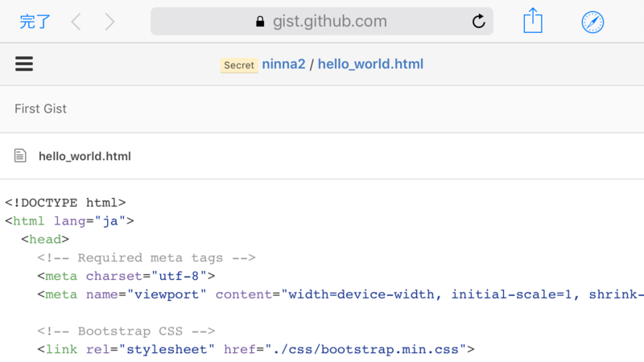The height and width of the screenshot is (362, 644).
Task: Go forward with the right chevron
Action: [x=109, y=22]
